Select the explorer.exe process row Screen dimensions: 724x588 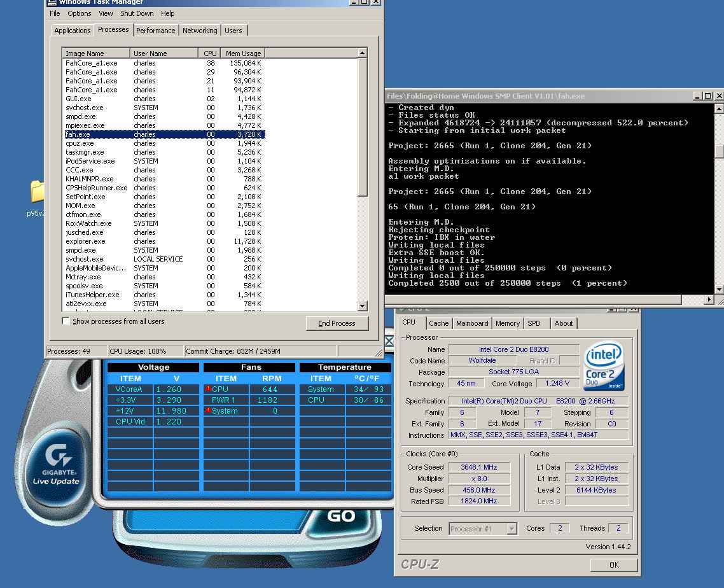(x=164, y=241)
